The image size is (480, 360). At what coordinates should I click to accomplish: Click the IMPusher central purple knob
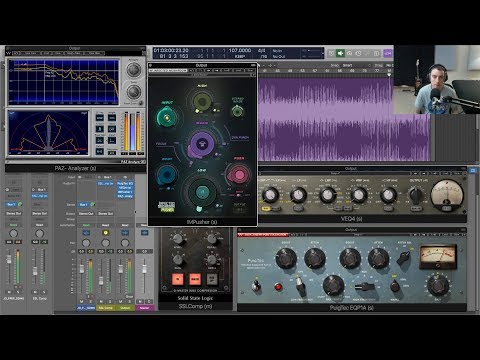click(202, 144)
